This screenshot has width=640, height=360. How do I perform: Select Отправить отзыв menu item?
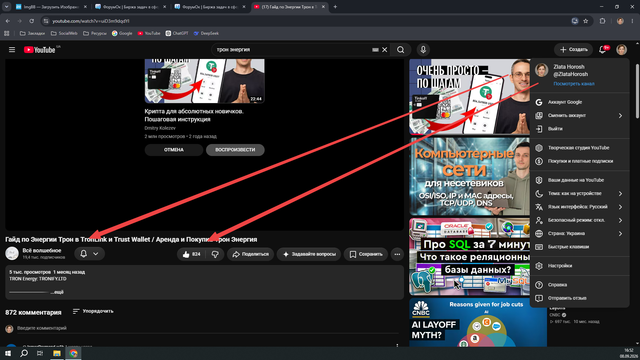579,298
